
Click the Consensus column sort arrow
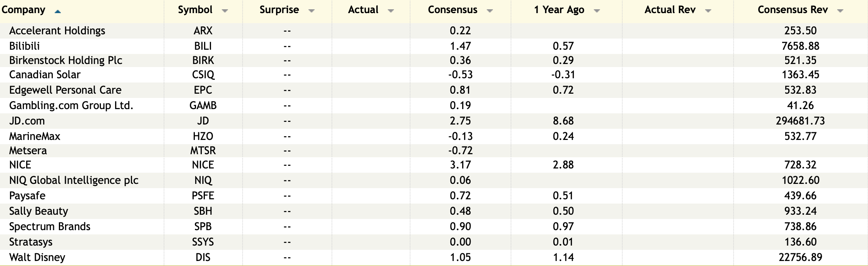(x=490, y=11)
